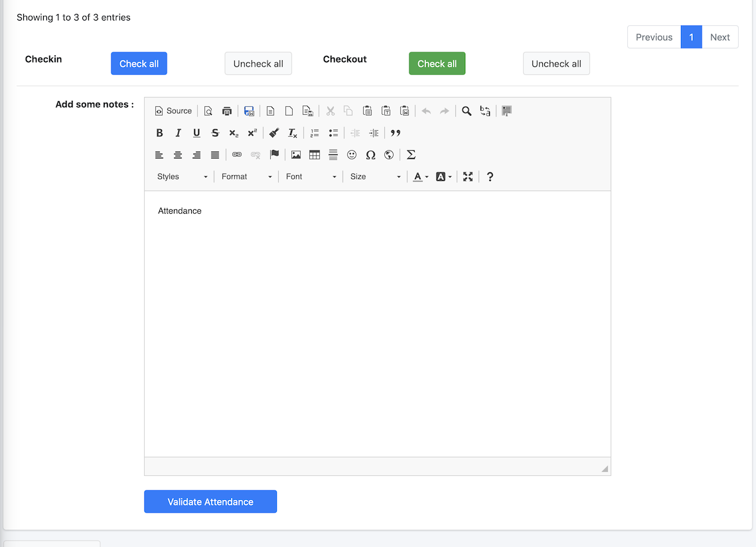Click the Remove Format icon
The image size is (756, 547).
point(293,133)
